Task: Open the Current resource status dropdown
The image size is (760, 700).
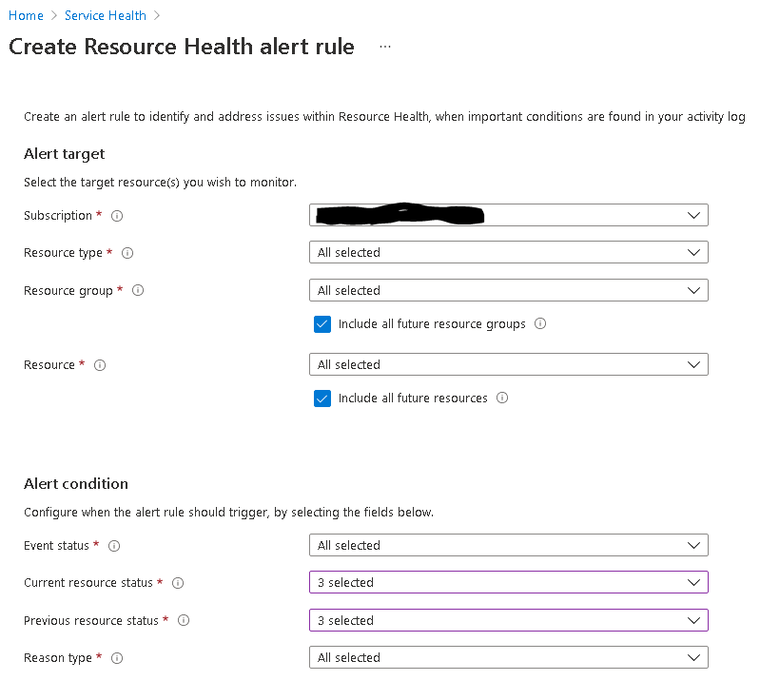Action: (509, 582)
